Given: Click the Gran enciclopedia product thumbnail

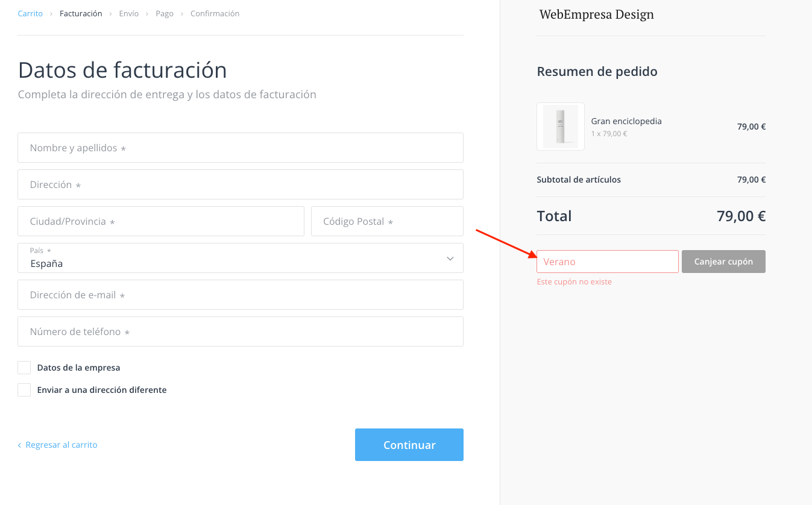Looking at the screenshot, I should (x=560, y=127).
